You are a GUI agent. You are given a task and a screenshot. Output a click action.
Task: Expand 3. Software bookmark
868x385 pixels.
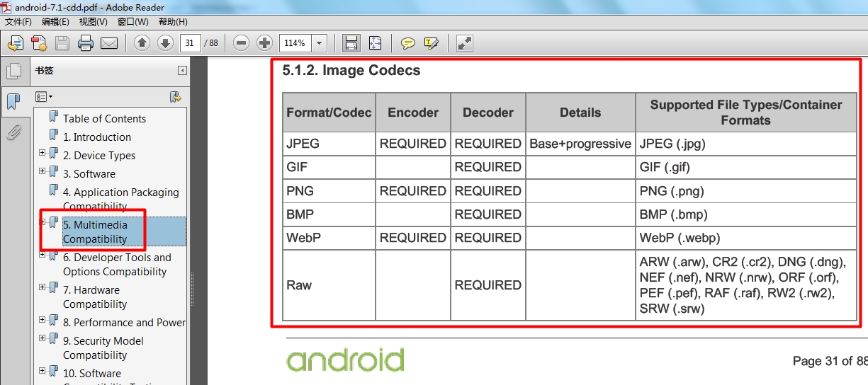click(x=43, y=171)
